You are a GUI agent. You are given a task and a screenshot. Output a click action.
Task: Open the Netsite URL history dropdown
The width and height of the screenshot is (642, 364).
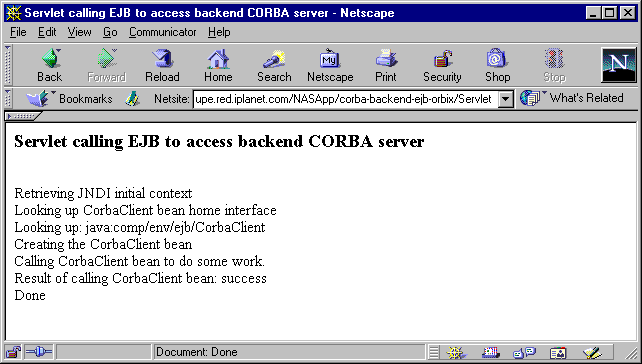[x=506, y=99]
